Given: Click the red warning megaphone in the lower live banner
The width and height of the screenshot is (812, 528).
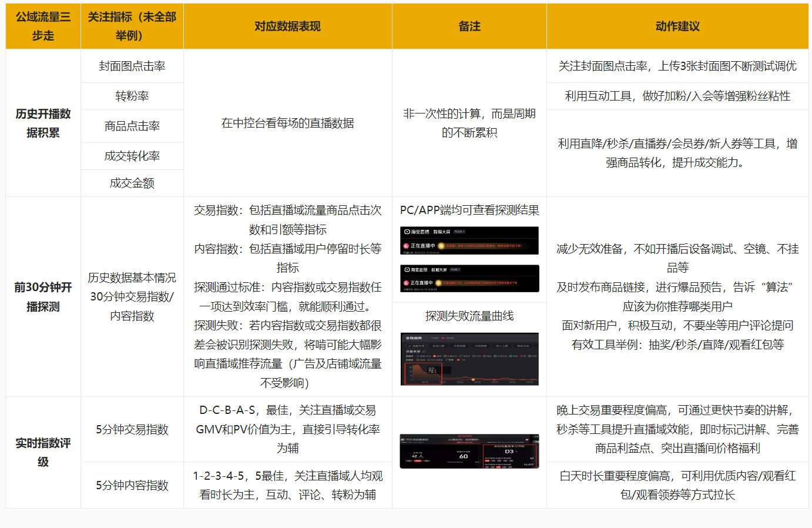Looking at the screenshot, I should click(439, 283).
